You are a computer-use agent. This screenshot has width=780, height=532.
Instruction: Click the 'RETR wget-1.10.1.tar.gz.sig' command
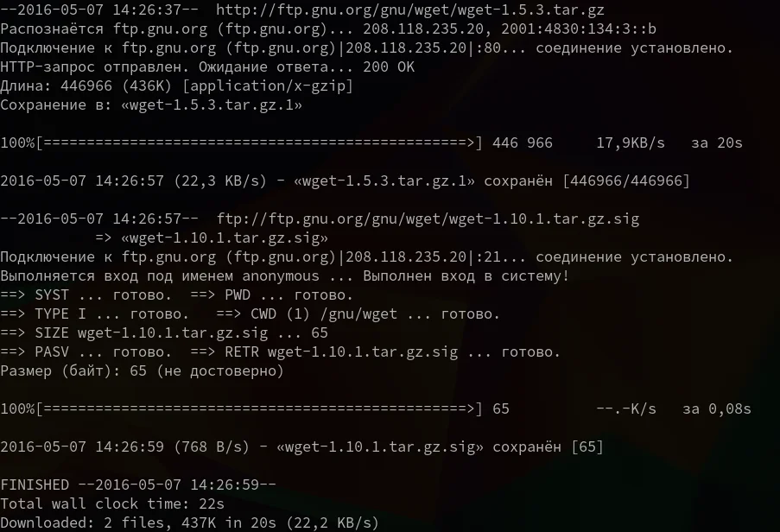(x=341, y=352)
